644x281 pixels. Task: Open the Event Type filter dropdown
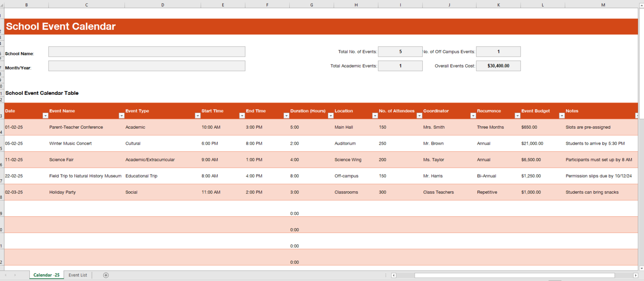[x=197, y=116]
